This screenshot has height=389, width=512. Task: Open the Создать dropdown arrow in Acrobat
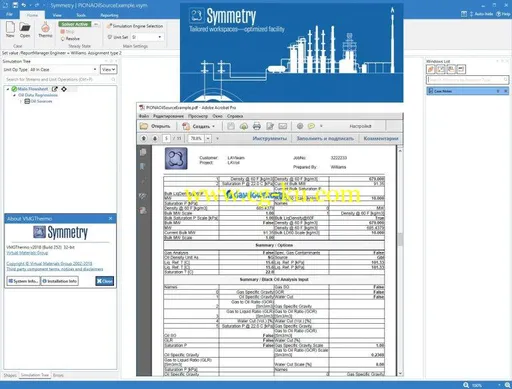pos(214,126)
